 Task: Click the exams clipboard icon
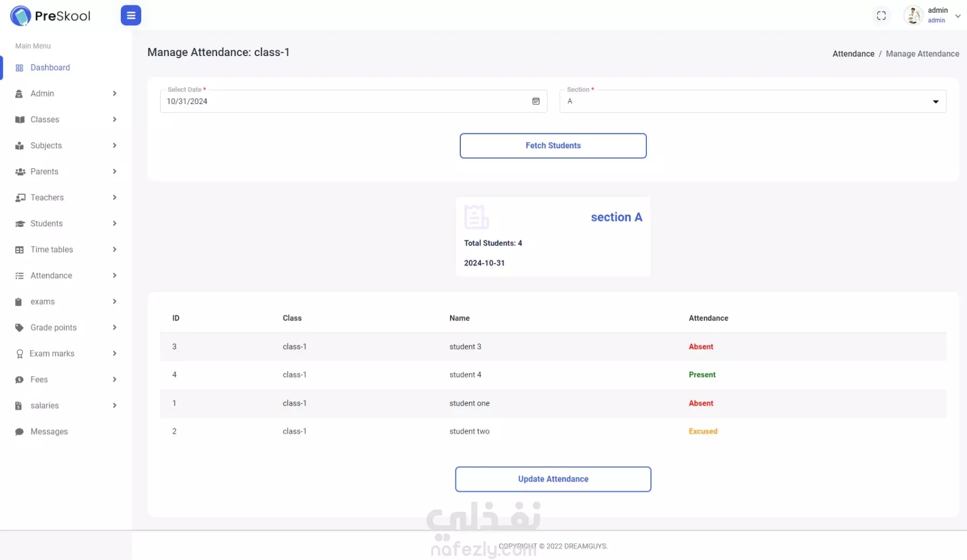click(x=19, y=302)
